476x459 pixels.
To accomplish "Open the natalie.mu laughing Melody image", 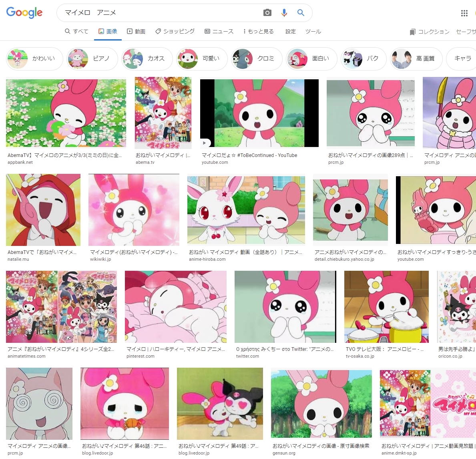I will point(43,209).
